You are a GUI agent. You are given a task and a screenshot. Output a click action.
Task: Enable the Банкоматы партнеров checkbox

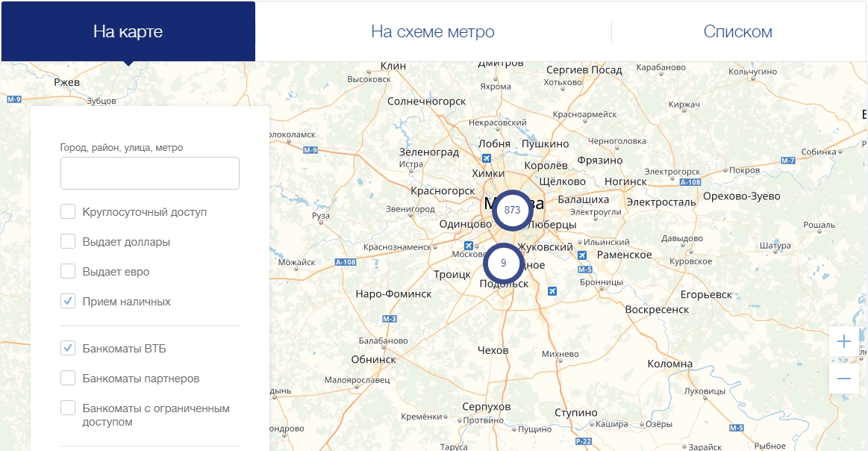click(x=68, y=379)
